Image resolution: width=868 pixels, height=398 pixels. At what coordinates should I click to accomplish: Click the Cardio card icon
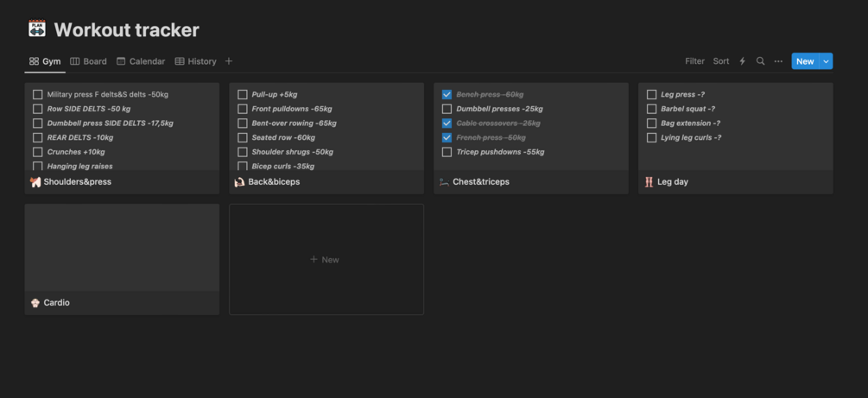coord(35,303)
